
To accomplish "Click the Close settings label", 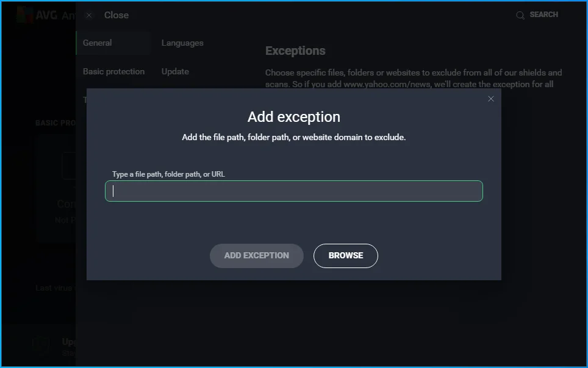I will pyautogui.click(x=117, y=15).
